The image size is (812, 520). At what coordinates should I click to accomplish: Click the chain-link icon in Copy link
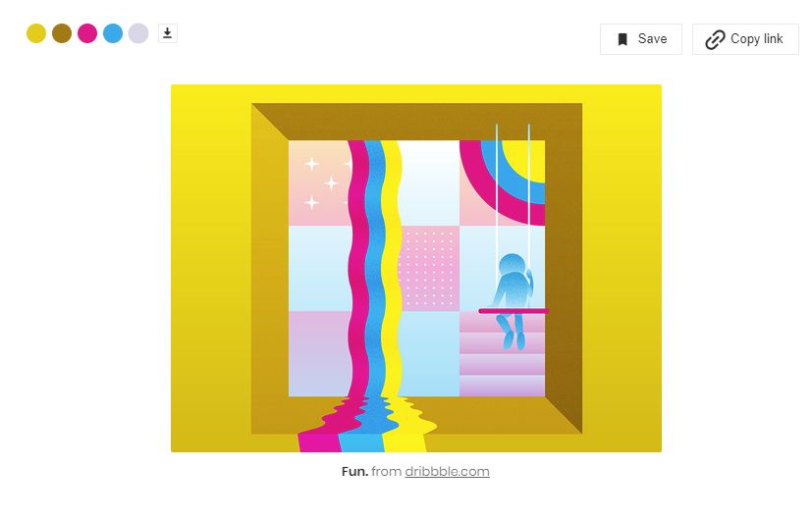coord(715,39)
